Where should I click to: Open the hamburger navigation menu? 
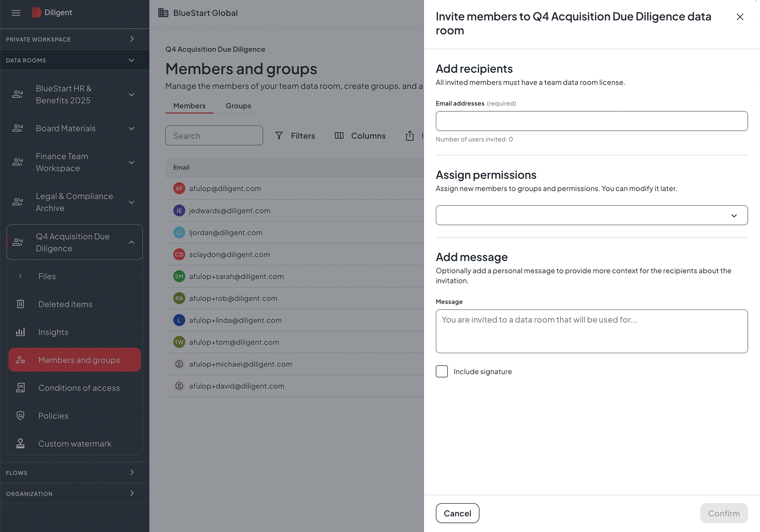[x=16, y=13]
